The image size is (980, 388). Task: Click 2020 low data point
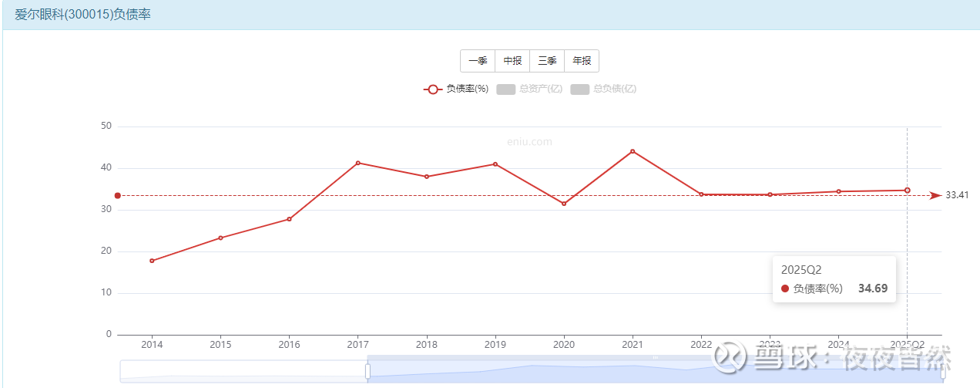564,204
